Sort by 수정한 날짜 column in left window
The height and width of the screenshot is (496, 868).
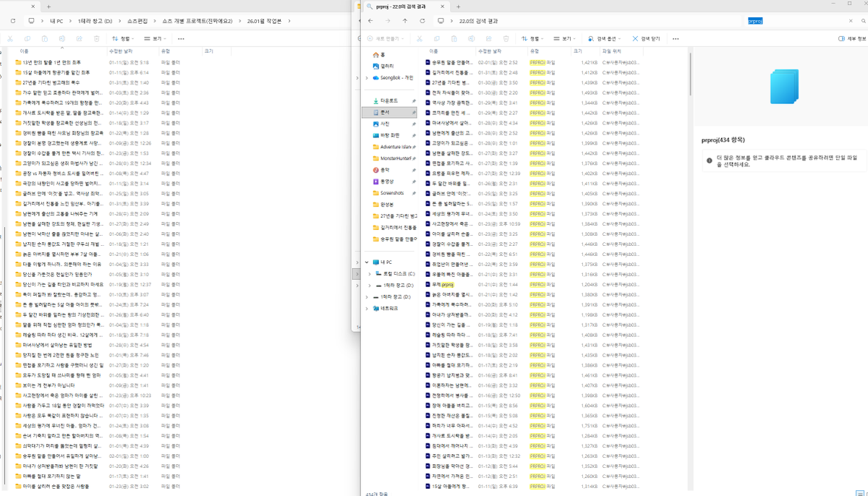click(x=119, y=51)
